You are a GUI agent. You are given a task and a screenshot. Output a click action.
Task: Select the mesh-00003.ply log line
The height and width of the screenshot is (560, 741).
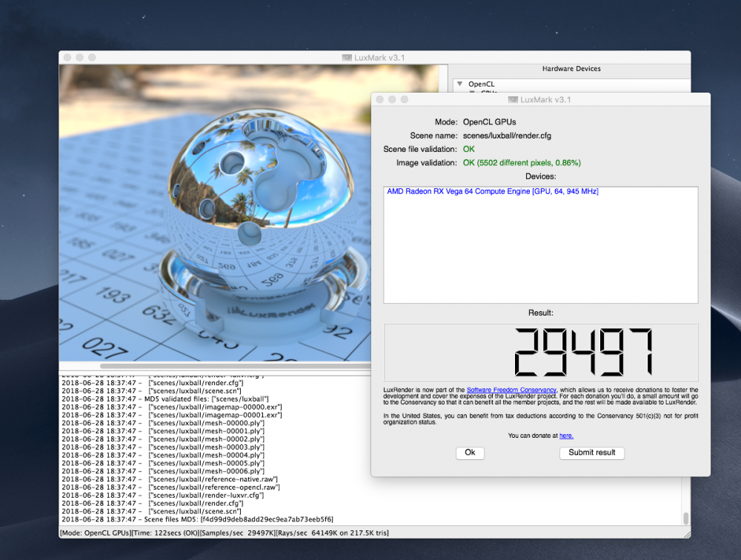click(163, 447)
